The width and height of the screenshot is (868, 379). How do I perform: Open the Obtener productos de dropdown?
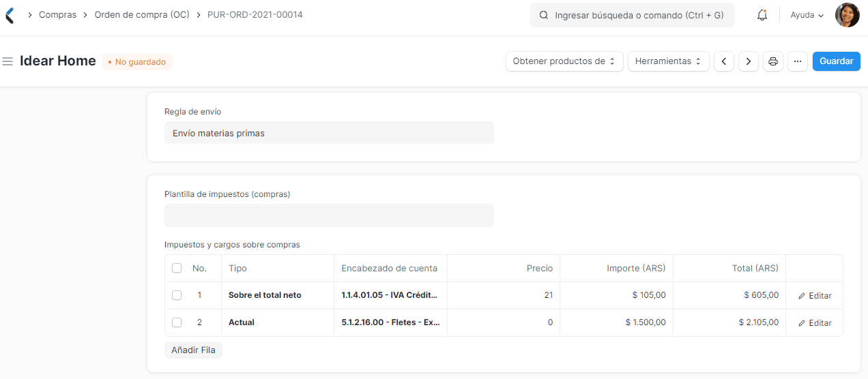click(x=564, y=61)
